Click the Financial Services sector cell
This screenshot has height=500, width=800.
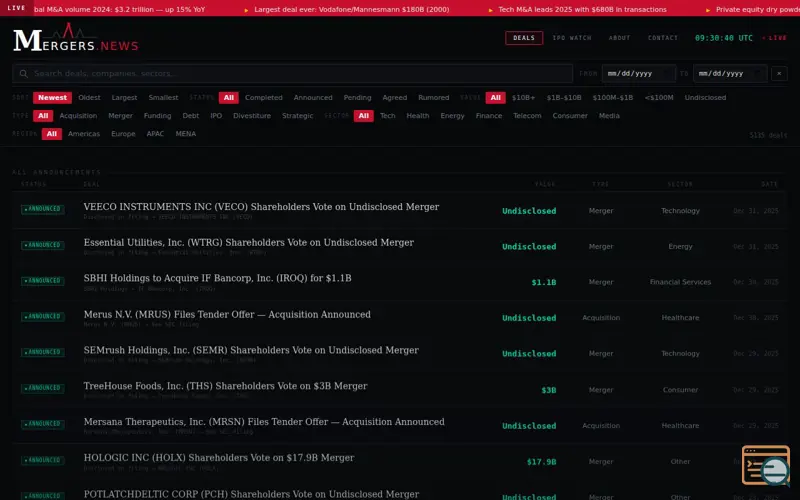[x=680, y=282]
